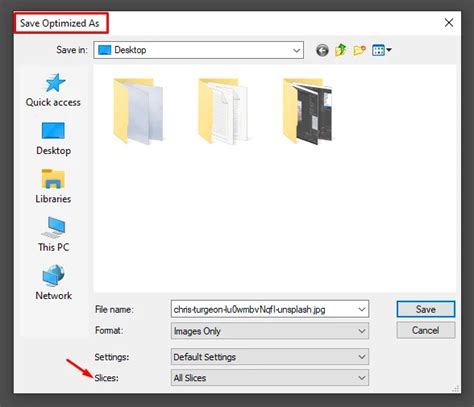Click the Cancel button
The width and height of the screenshot is (474, 407).
[426, 330]
